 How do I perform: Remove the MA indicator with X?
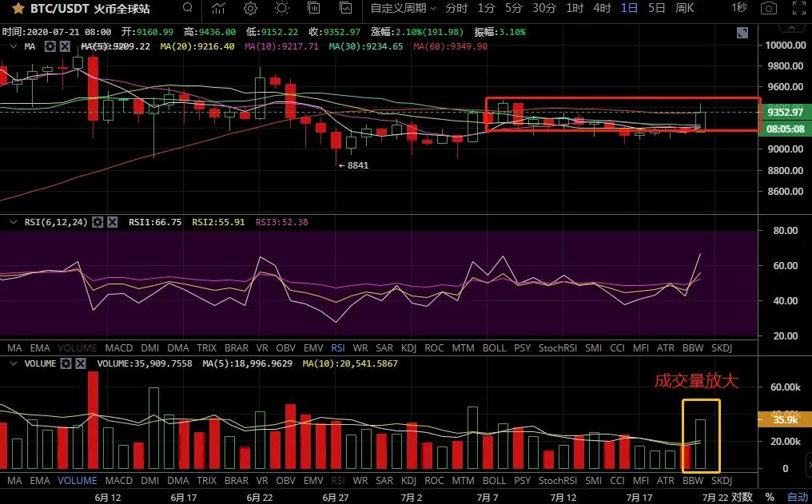click(65, 46)
